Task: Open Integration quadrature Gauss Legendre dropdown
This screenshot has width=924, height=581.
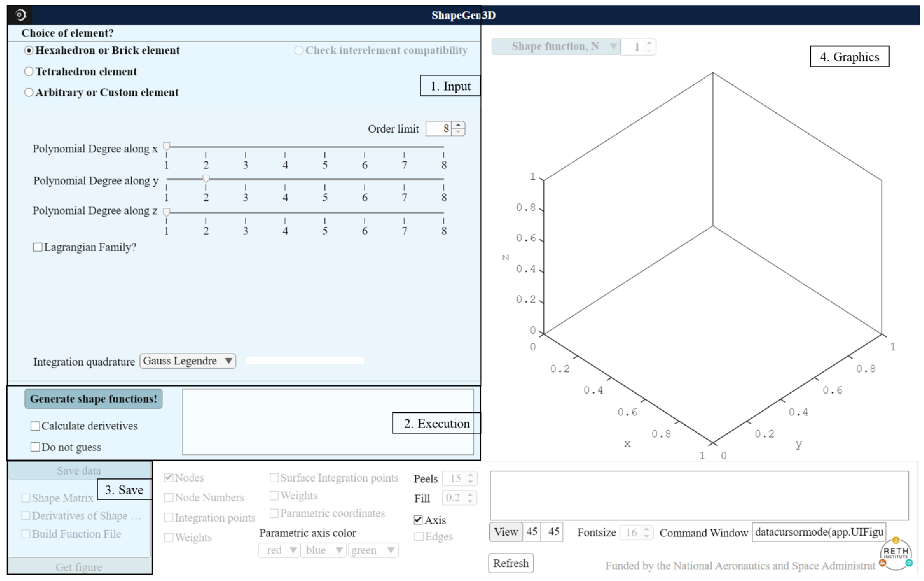Action: click(x=188, y=361)
